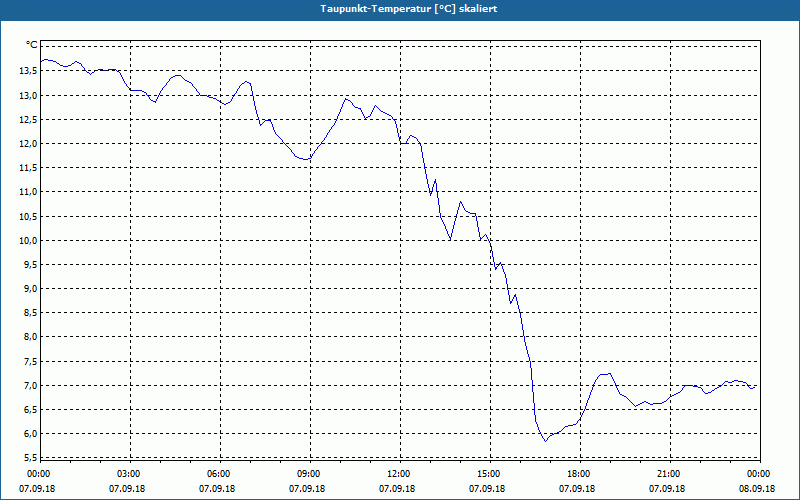Click the 7,5 temperature label
Screen dimensions: 800x500
pyautogui.click(x=30, y=361)
